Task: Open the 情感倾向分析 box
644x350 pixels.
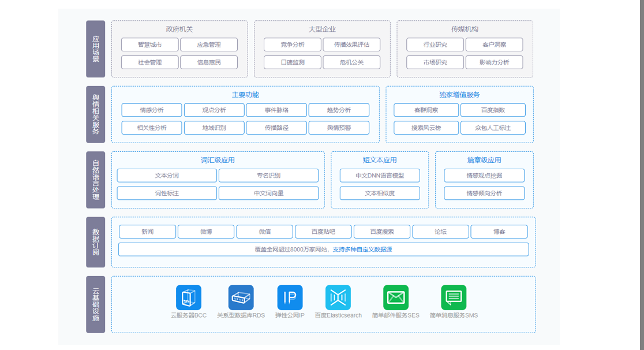Action: pos(484,193)
